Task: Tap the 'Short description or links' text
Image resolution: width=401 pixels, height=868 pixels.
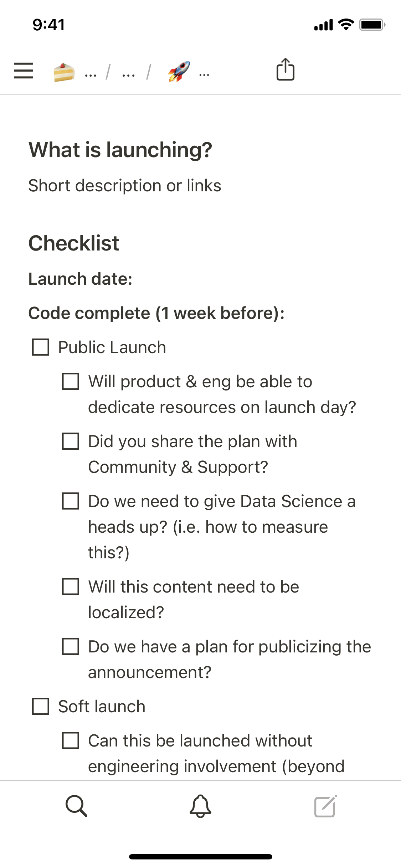Action: pyautogui.click(x=125, y=186)
